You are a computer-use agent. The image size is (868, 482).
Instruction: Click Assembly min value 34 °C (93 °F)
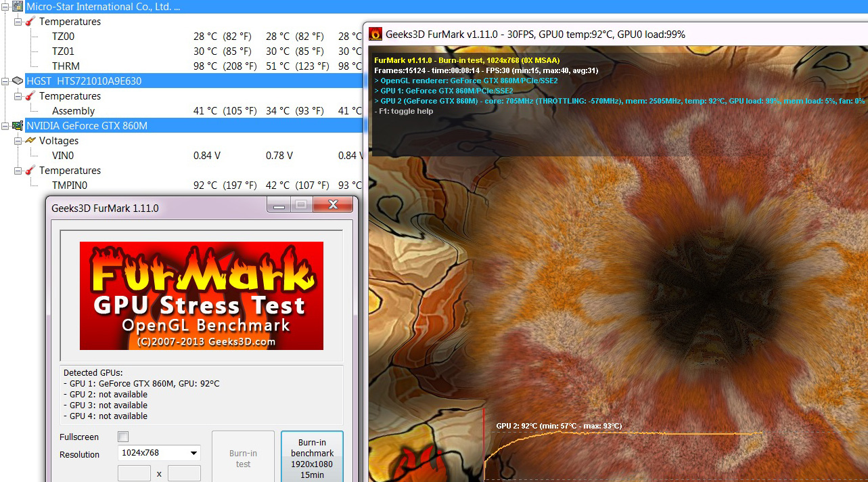295,111
